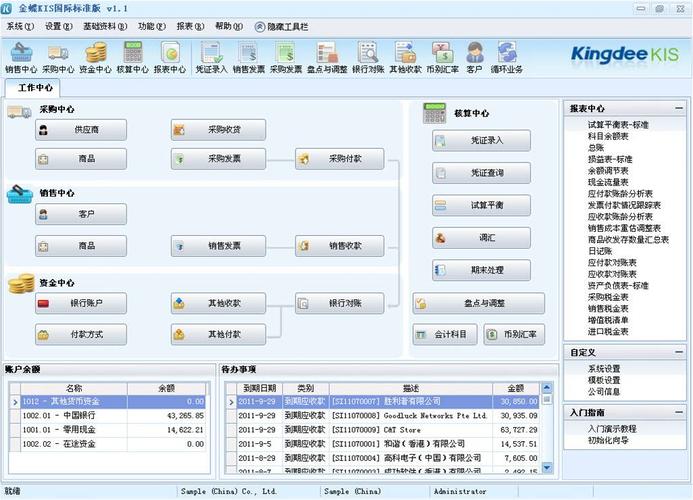The height and width of the screenshot is (500, 693).
Task: Collapse the 自定义 panel
Action: pyautogui.click(x=679, y=352)
